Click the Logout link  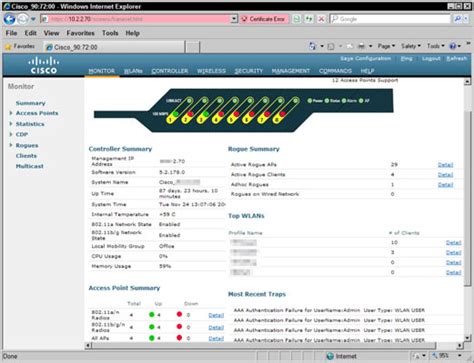(x=431, y=58)
